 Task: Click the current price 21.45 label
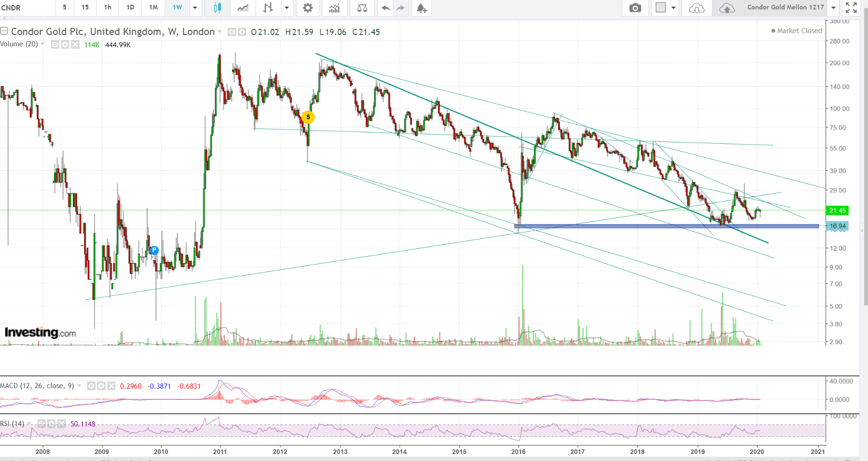837,210
